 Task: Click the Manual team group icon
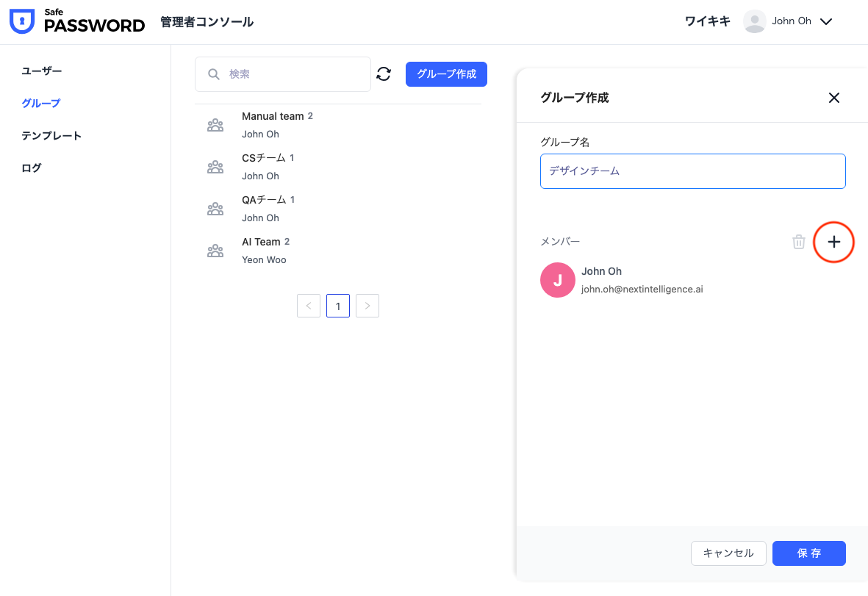[215, 125]
